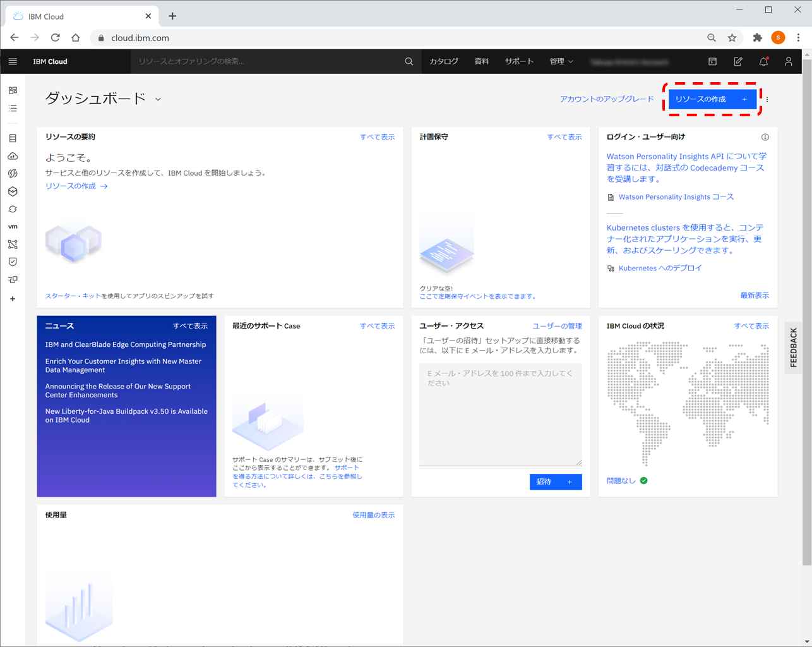The image size is (812, 647).
Task: Click the IBM Cloud header logo text
Action: pyautogui.click(x=50, y=61)
